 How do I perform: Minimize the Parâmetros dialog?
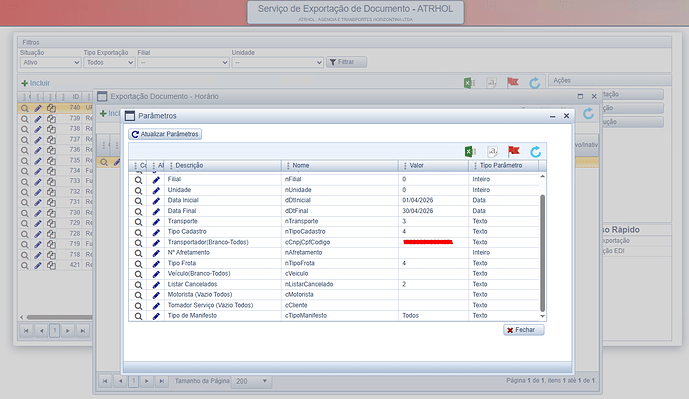[x=552, y=116]
